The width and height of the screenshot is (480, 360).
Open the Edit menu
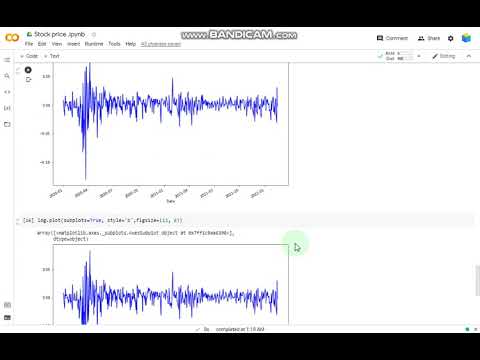(x=42, y=44)
